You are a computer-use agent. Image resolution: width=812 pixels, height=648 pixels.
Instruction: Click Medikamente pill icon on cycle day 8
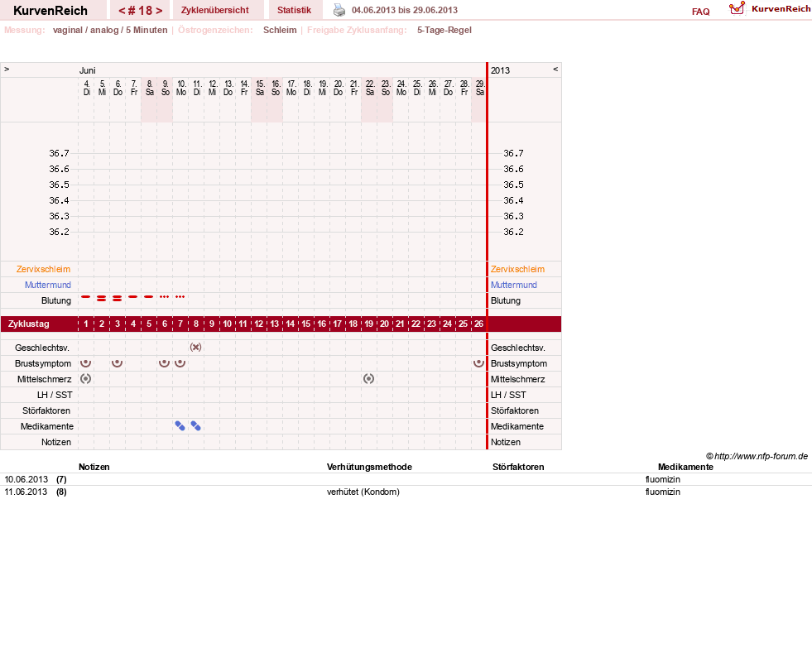click(195, 425)
